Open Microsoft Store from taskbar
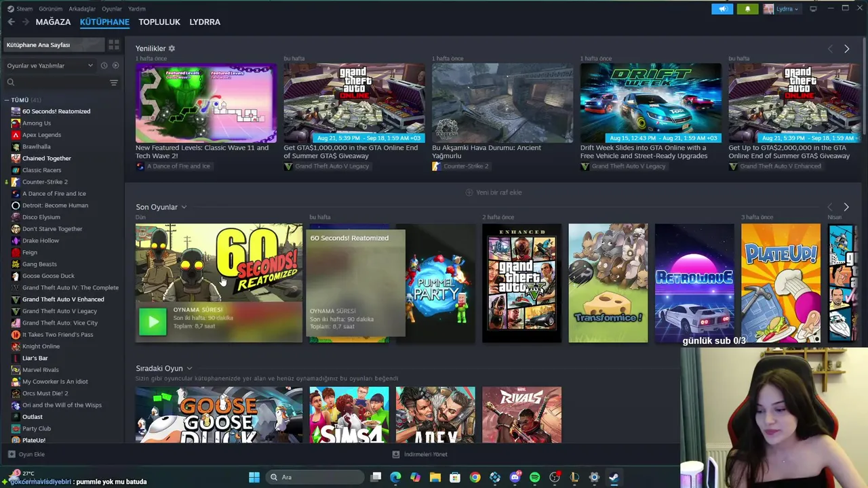 [455, 477]
